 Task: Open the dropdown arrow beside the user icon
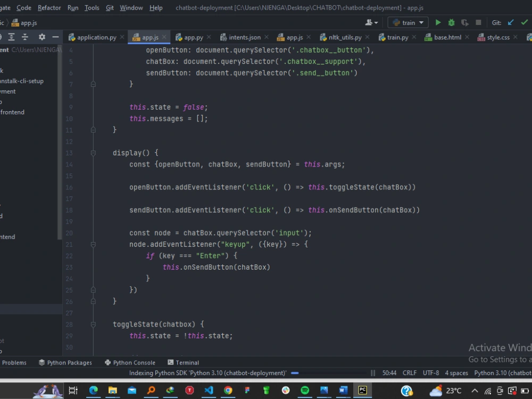[x=376, y=23]
